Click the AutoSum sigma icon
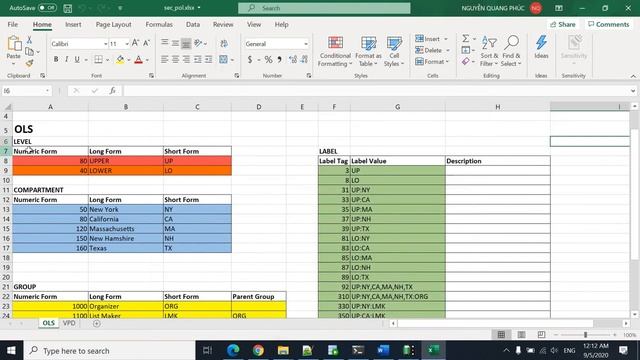 point(465,38)
